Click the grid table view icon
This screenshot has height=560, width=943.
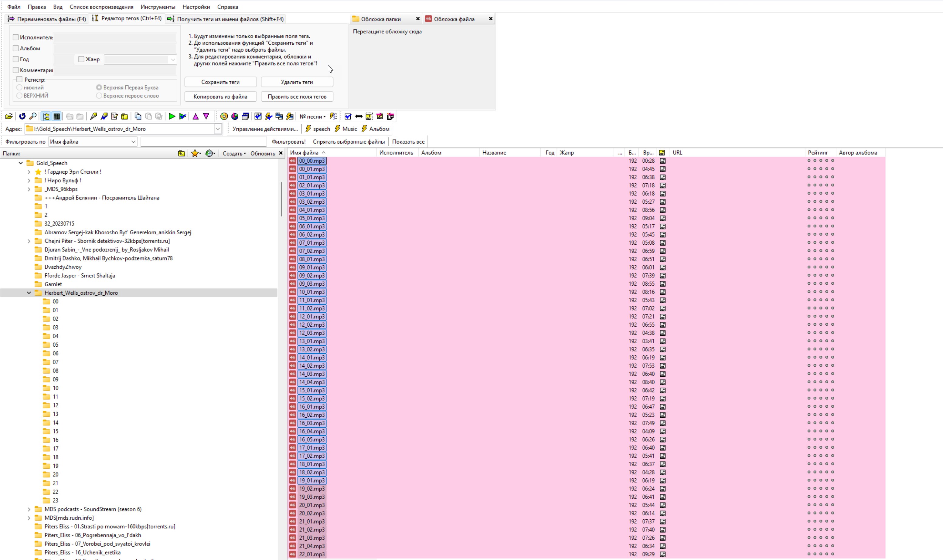tap(56, 116)
